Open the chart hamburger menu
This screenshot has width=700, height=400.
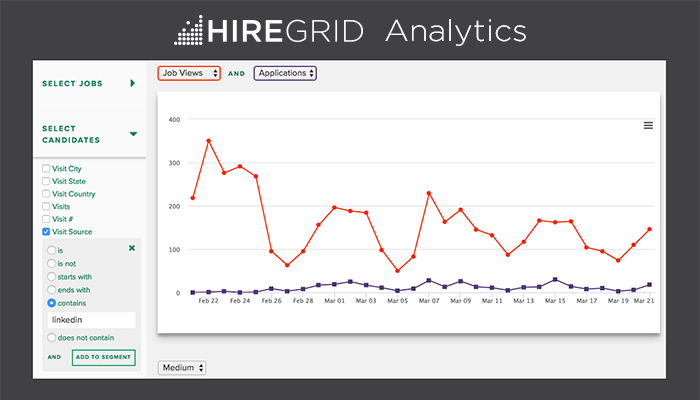tap(648, 125)
